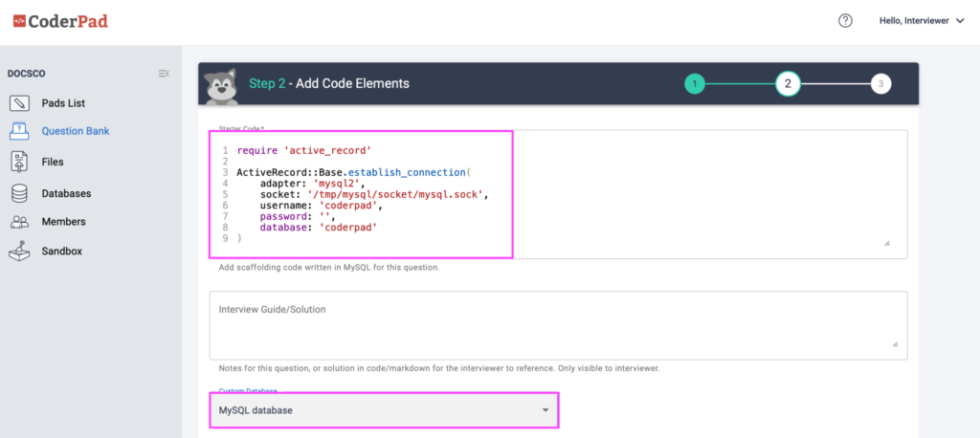980x438 pixels.
Task: Jump to step 3 in the progress indicator
Action: pyautogui.click(x=880, y=84)
